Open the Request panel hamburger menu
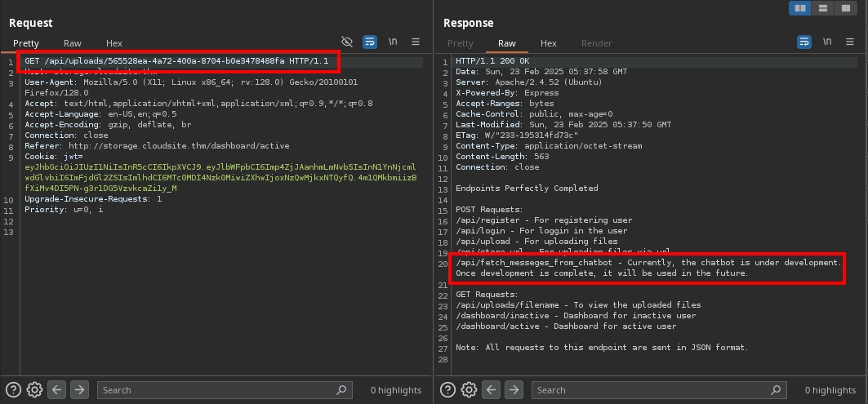Image resolution: width=868 pixels, height=404 pixels. pyautogui.click(x=416, y=42)
